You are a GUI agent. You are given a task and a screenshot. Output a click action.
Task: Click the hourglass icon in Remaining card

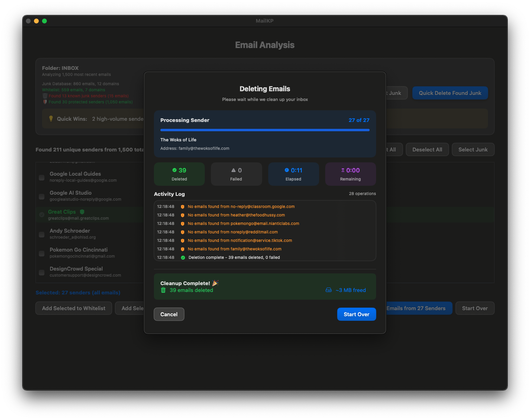(x=343, y=170)
